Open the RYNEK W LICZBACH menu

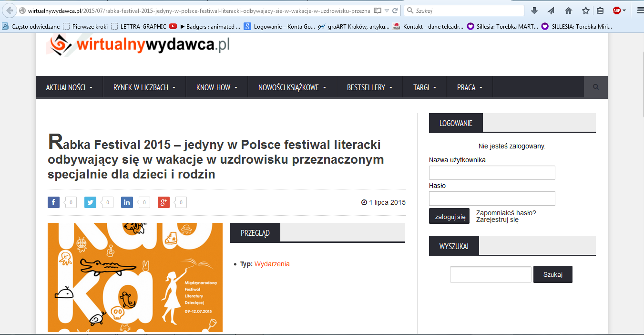[144, 87]
